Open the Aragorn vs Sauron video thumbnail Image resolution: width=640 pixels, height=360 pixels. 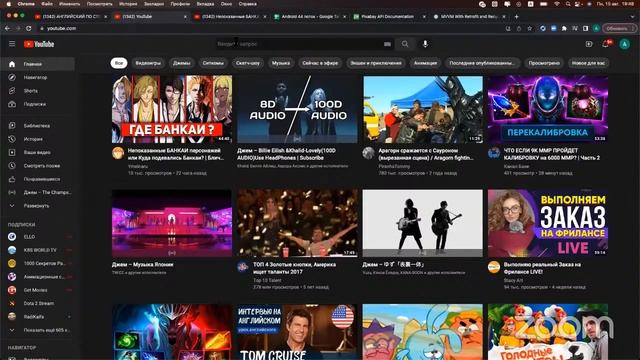(422, 109)
